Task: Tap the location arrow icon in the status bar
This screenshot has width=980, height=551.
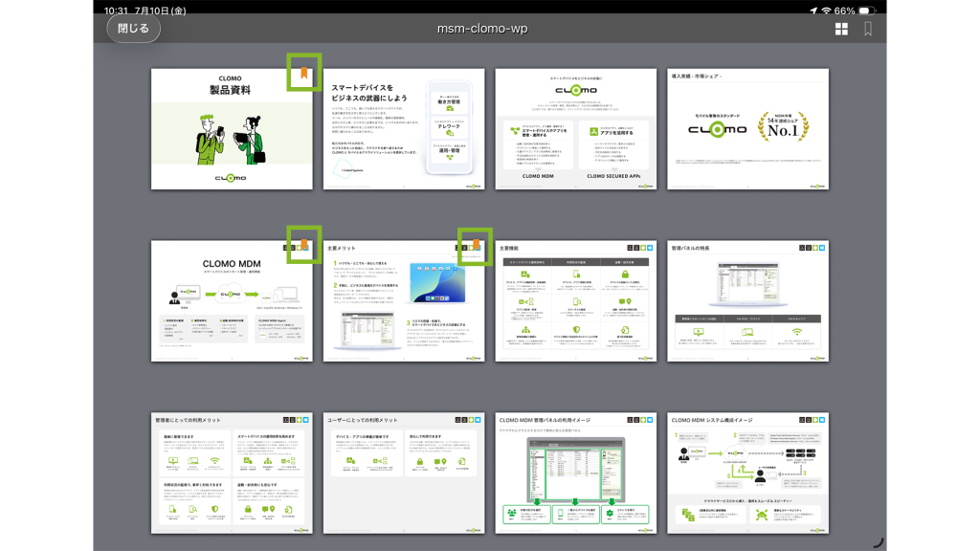Action: click(813, 11)
